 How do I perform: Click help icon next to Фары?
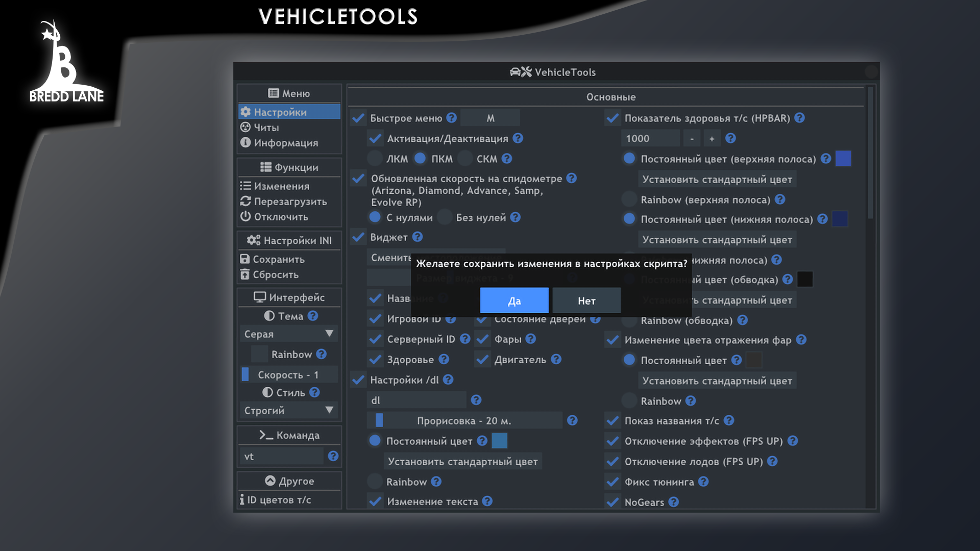pos(530,339)
